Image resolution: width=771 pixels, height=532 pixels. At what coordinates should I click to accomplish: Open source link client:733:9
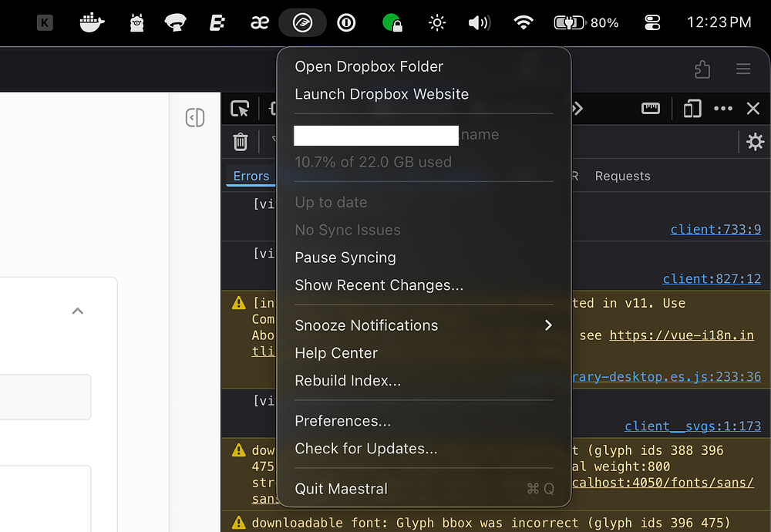click(x=715, y=229)
